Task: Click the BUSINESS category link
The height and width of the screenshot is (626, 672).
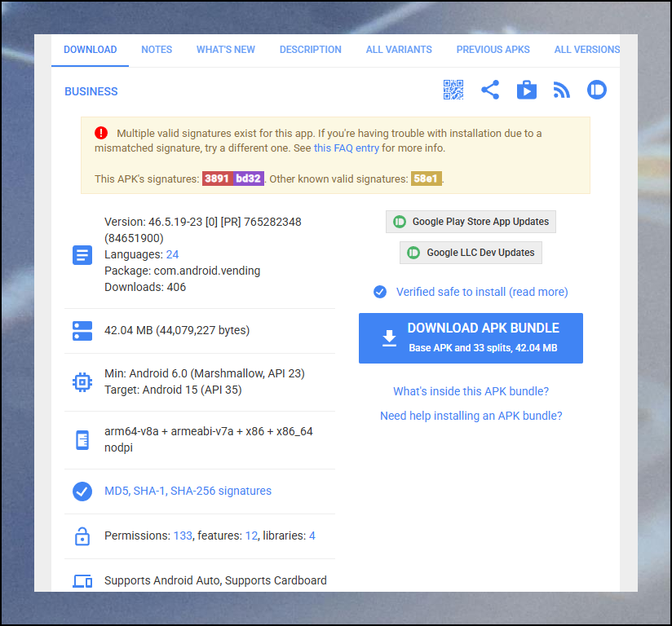Action: [91, 91]
